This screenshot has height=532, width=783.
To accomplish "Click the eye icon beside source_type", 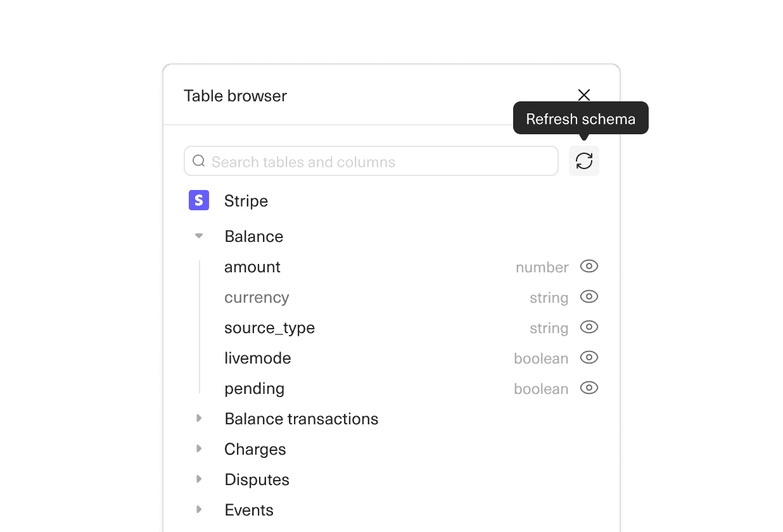I will 589,327.
